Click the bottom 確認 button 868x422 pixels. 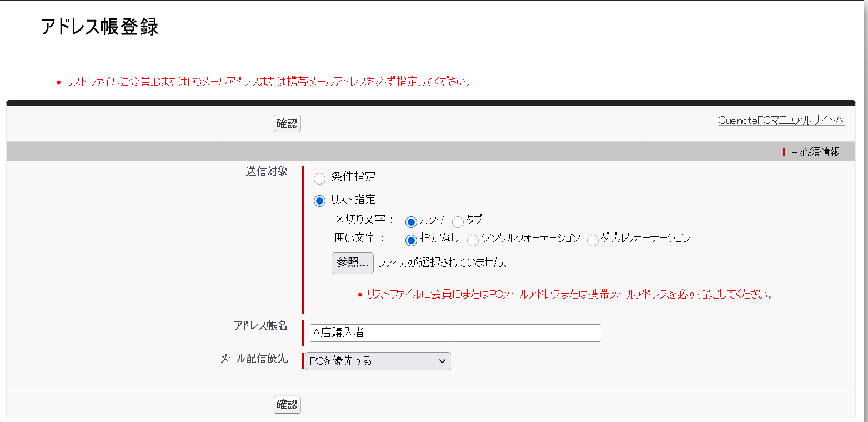click(287, 405)
